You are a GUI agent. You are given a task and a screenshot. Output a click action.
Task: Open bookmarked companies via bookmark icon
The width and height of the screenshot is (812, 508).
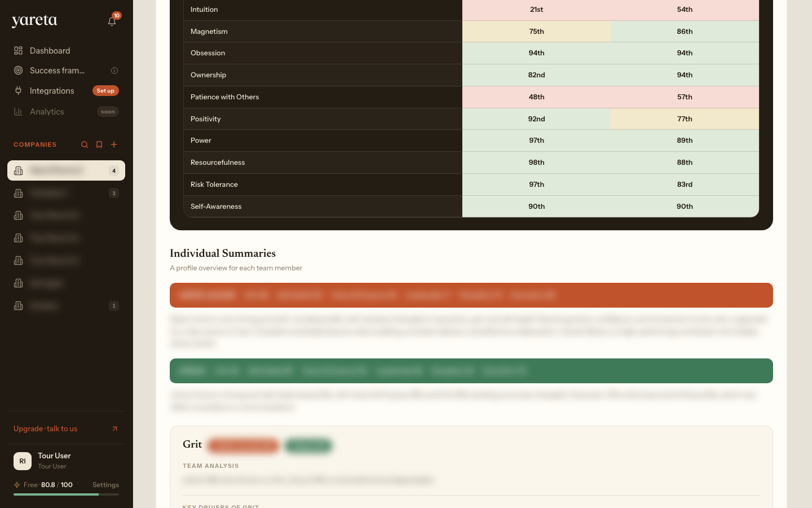click(99, 145)
